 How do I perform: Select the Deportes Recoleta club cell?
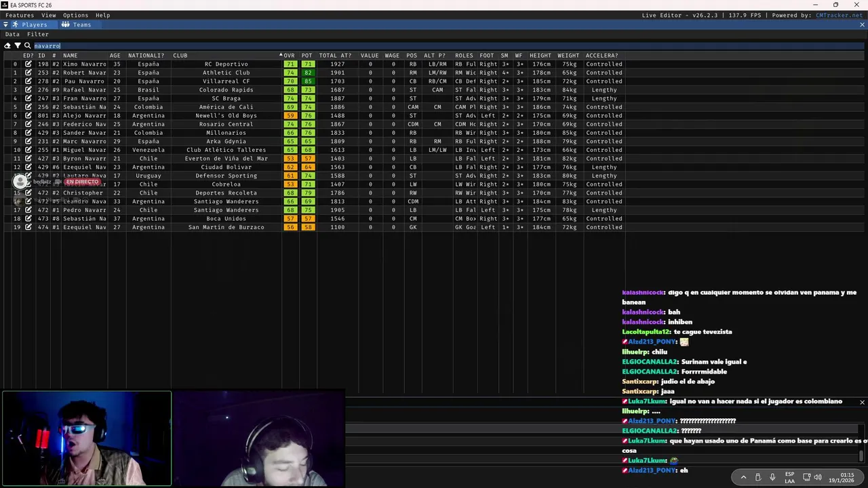(x=226, y=193)
